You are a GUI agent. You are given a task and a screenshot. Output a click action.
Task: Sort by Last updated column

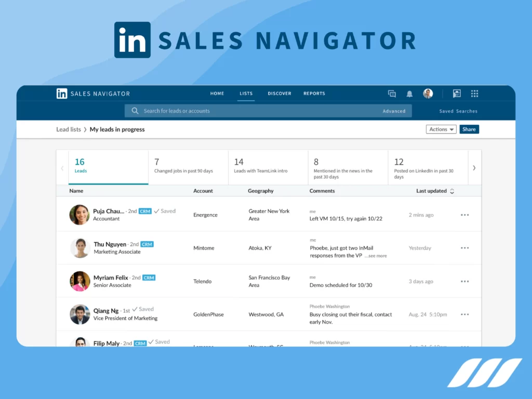435,191
